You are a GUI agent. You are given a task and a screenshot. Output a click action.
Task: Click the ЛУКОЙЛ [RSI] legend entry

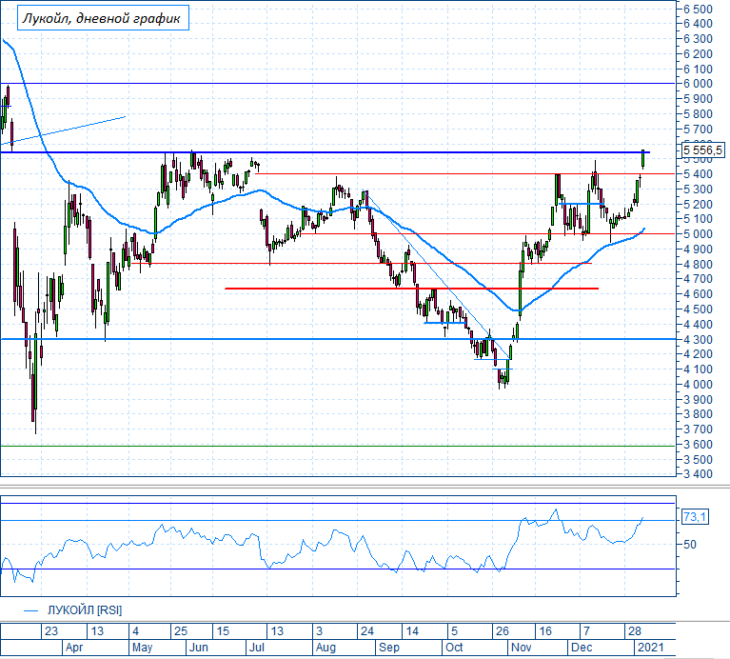click(73, 610)
